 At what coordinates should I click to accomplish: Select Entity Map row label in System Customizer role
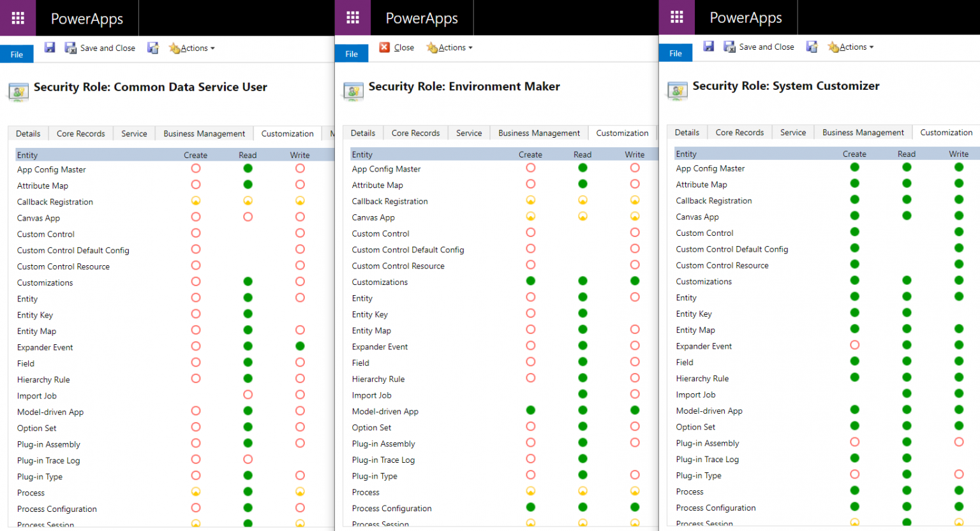695,330
